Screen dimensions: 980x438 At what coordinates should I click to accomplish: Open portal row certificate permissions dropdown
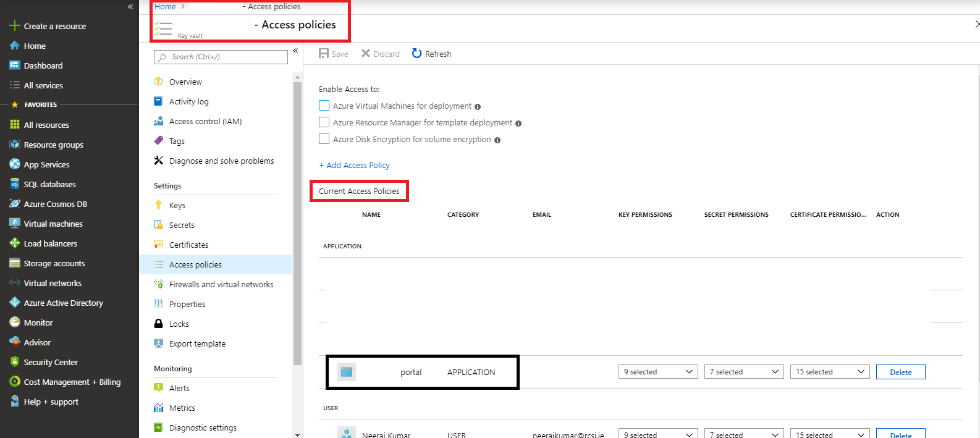pyautogui.click(x=830, y=372)
